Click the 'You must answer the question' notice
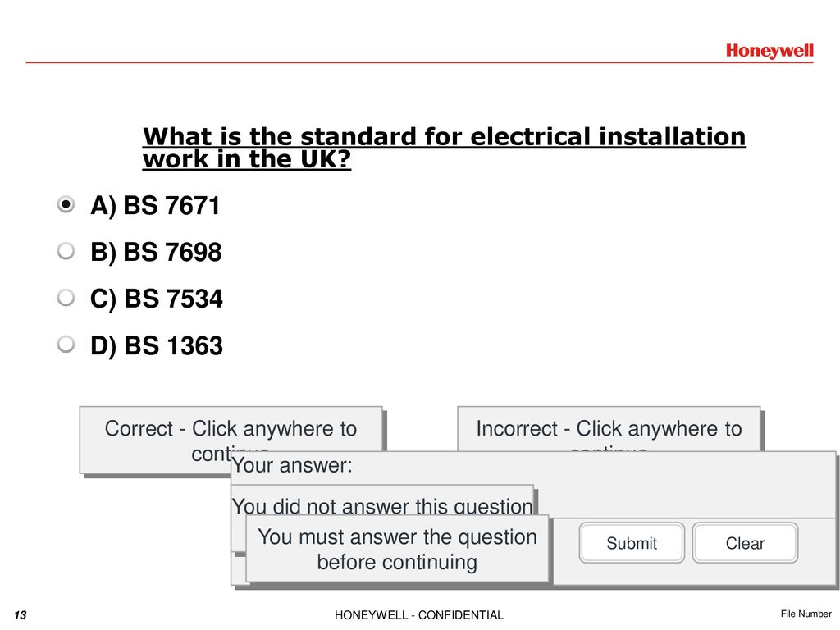The width and height of the screenshot is (840, 630). tap(397, 549)
